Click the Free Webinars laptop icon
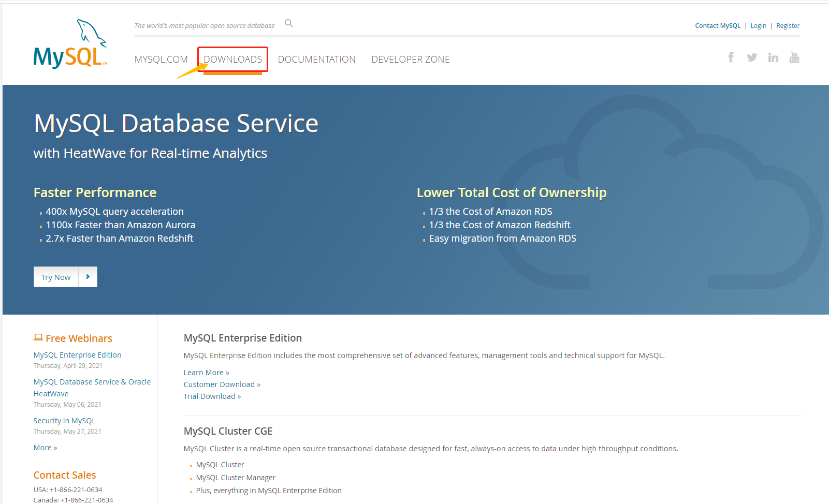The width and height of the screenshot is (829, 504). [x=38, y=337]
